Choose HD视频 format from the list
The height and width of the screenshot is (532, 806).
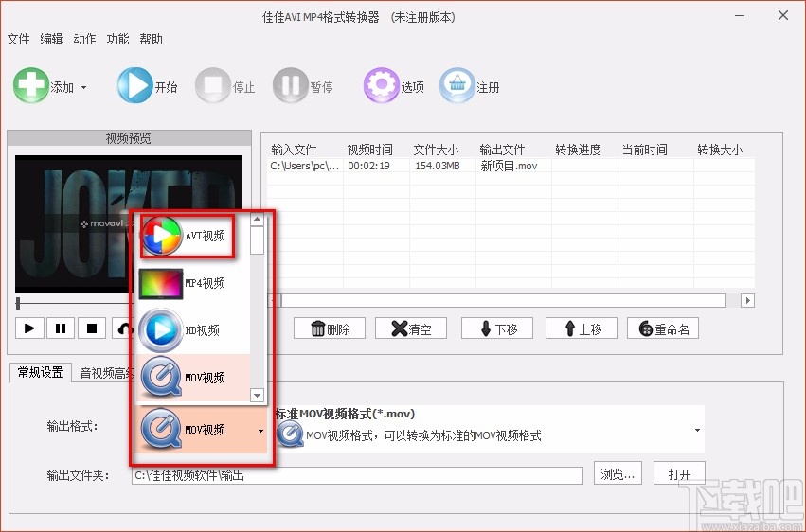pyautogui.click(x=193, y=330)
